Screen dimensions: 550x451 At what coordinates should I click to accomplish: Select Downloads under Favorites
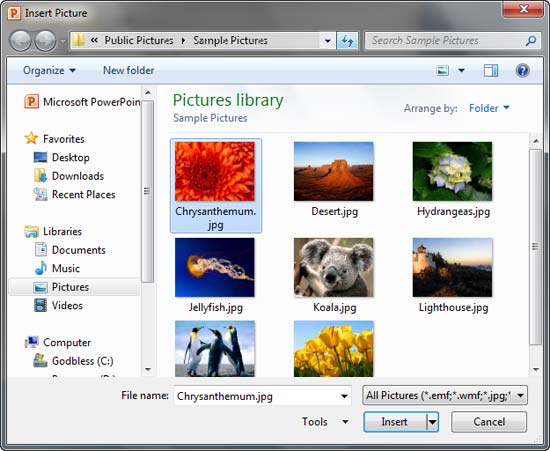click(x=78, y=176)
